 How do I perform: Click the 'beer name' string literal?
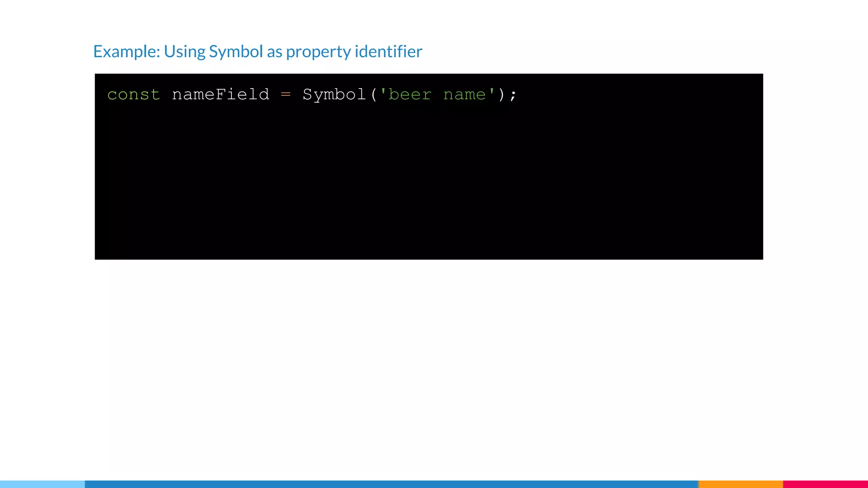tap(437, 94)
